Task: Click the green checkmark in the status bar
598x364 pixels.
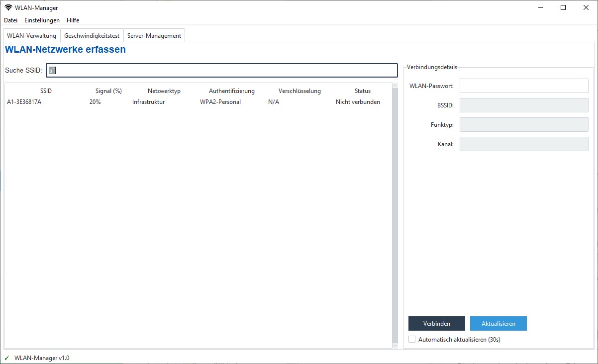Action: (6, 358)
